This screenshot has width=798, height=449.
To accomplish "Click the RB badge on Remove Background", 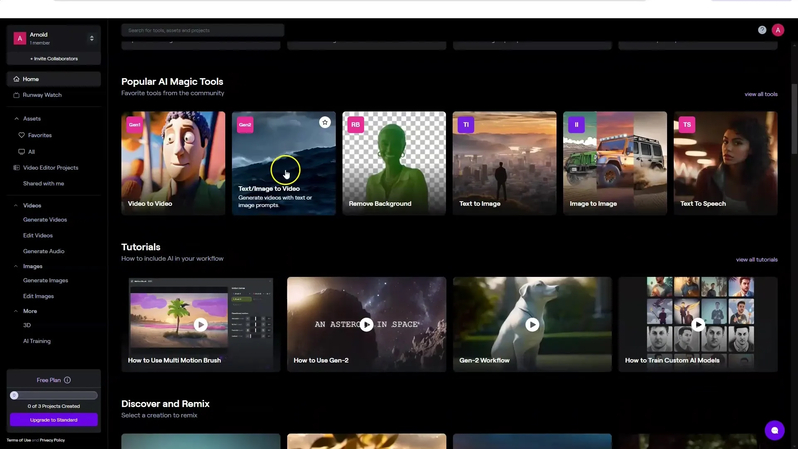I will tap(355, 125).
